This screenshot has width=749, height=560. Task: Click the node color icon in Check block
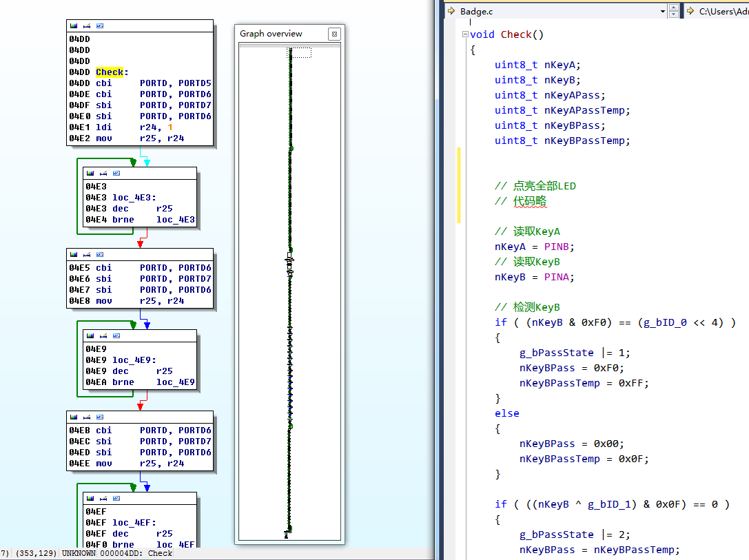pos(74,25)
